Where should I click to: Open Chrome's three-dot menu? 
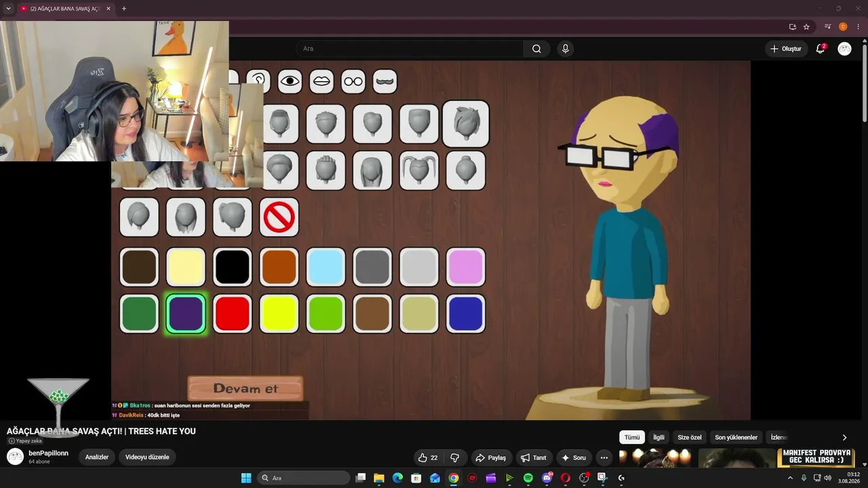coord(858,27)
